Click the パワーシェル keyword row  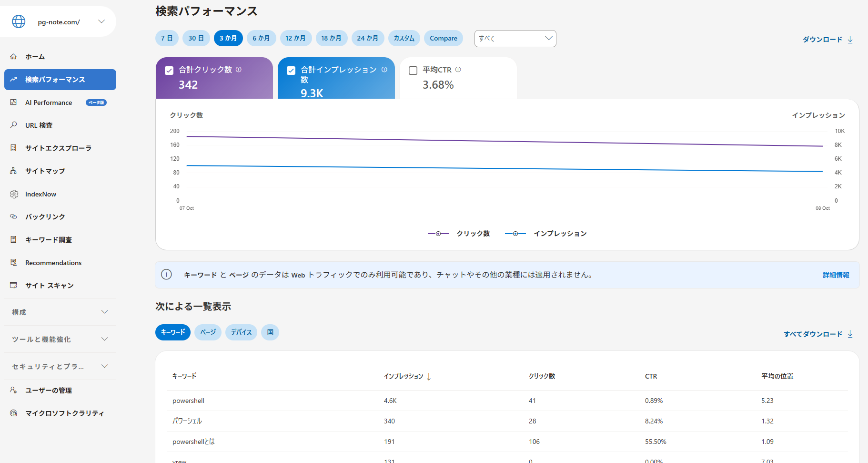pos(507,421)
